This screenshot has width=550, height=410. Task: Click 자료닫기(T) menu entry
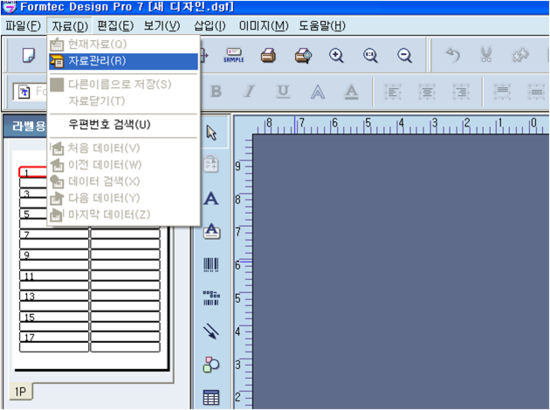[123, 101]
